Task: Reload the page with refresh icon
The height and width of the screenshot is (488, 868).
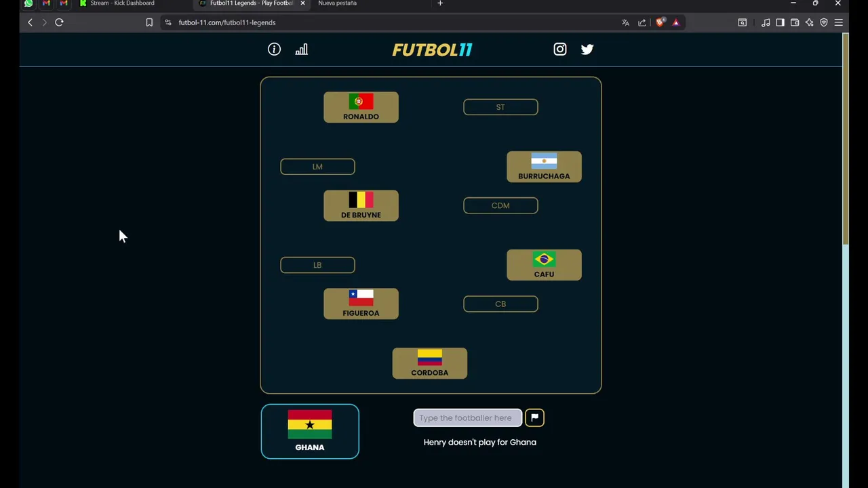Action: 59,22
